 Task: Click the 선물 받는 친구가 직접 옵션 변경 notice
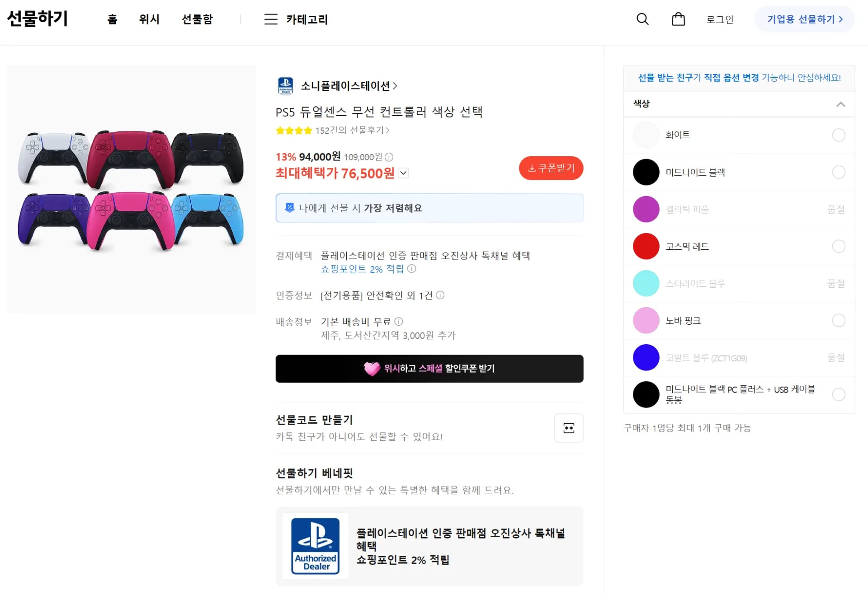739,78
